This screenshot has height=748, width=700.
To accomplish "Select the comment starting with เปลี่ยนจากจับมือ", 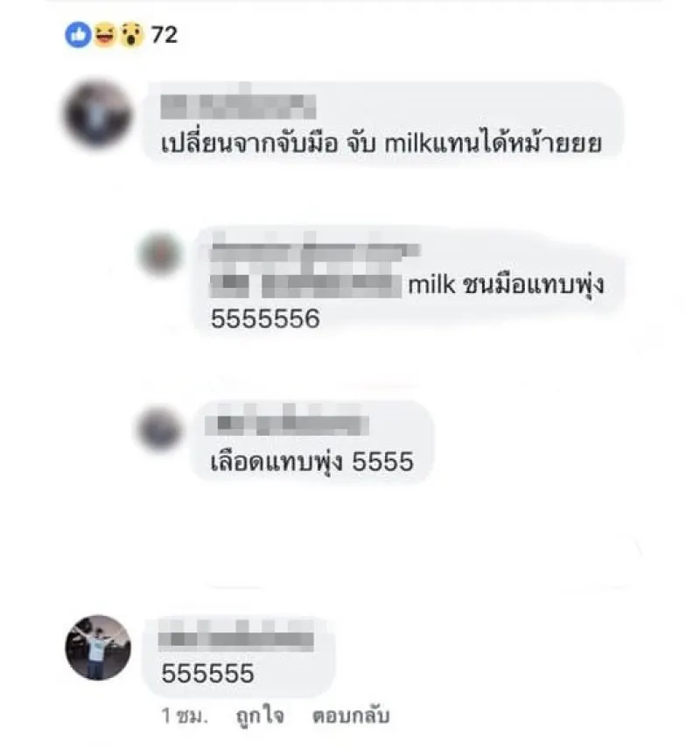I will (x=384, y=124).
